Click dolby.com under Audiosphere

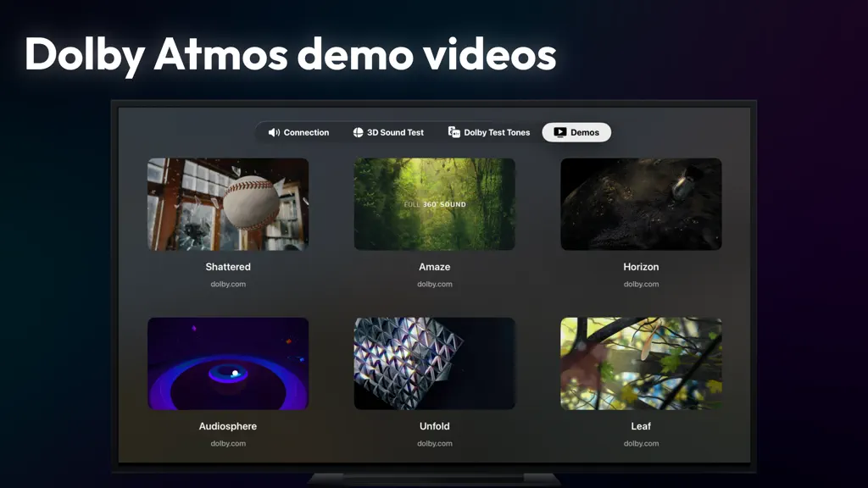[x=228, y=443]
